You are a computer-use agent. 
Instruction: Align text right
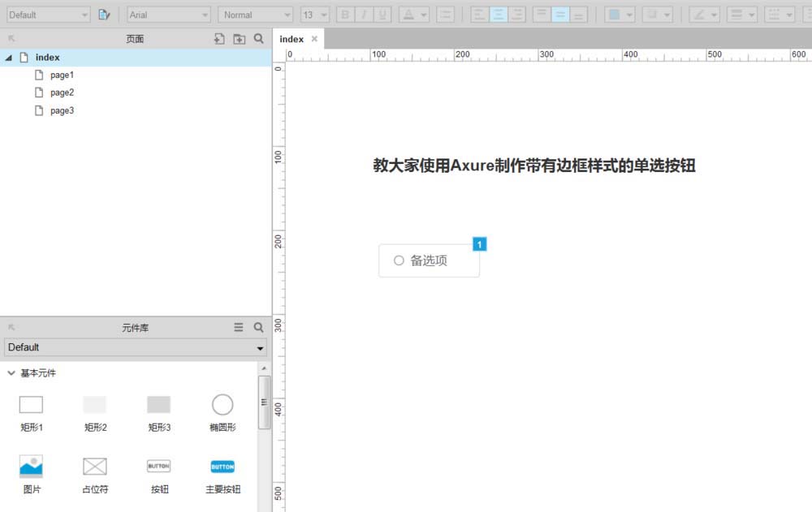click(x=516, y=15)
